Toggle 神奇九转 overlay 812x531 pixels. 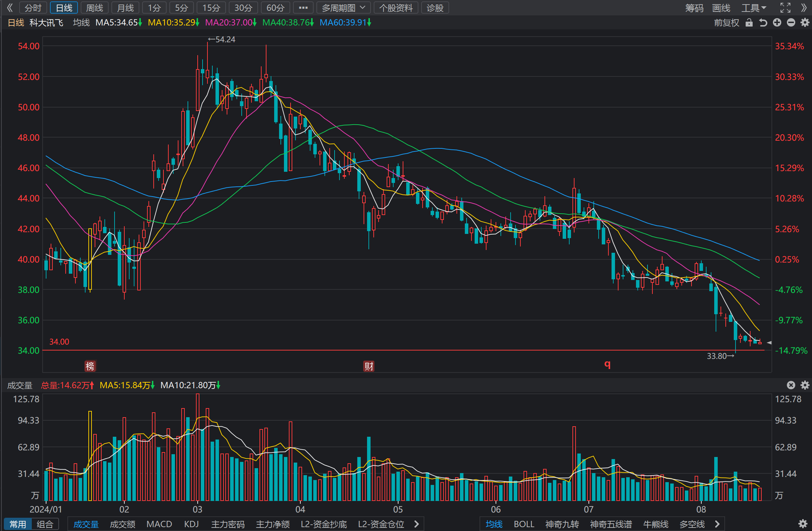[x=562, y=524]
